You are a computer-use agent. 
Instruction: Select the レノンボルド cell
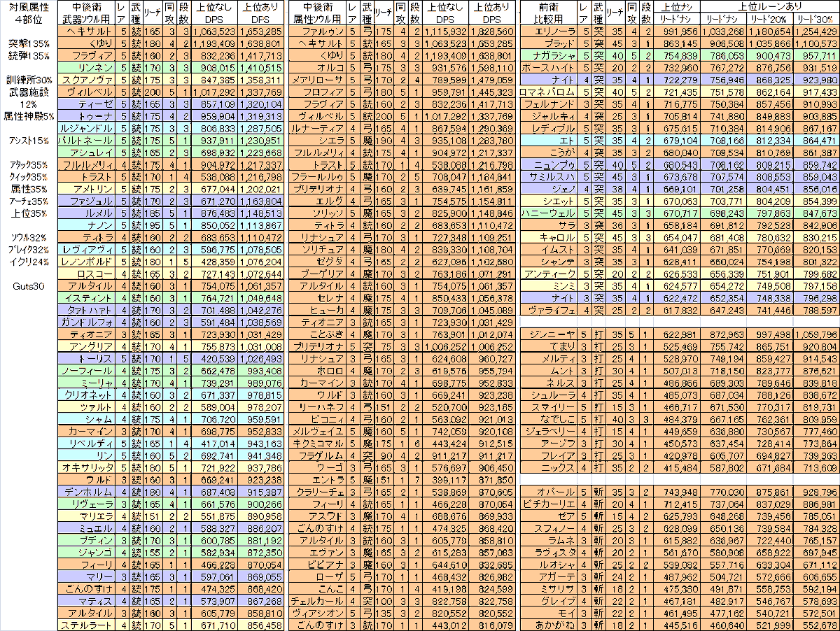[85, 262]
